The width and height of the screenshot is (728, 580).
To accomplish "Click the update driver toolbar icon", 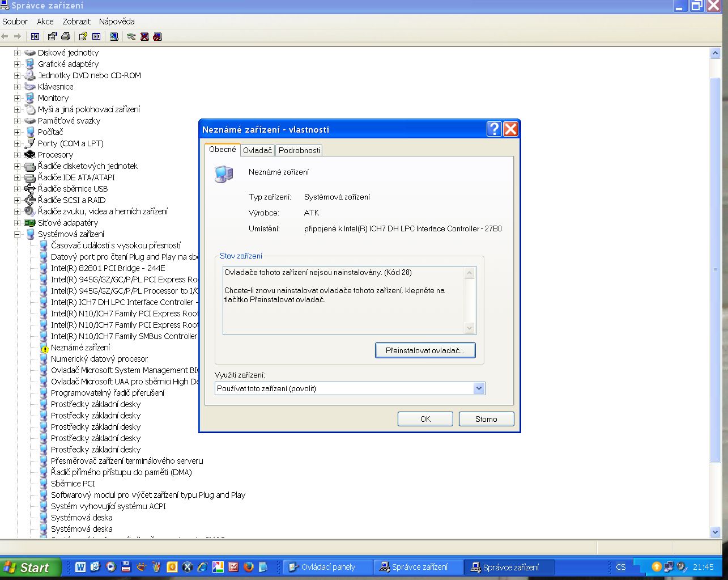I will pyautogui.click(x=131, y=36).
